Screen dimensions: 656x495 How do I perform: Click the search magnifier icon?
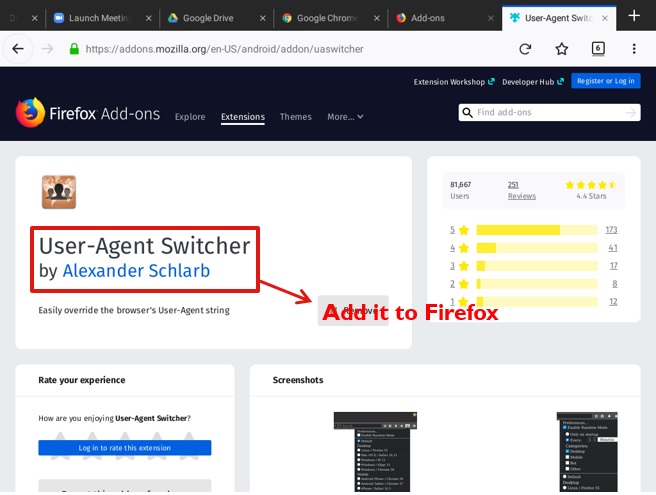coord(467,113)
